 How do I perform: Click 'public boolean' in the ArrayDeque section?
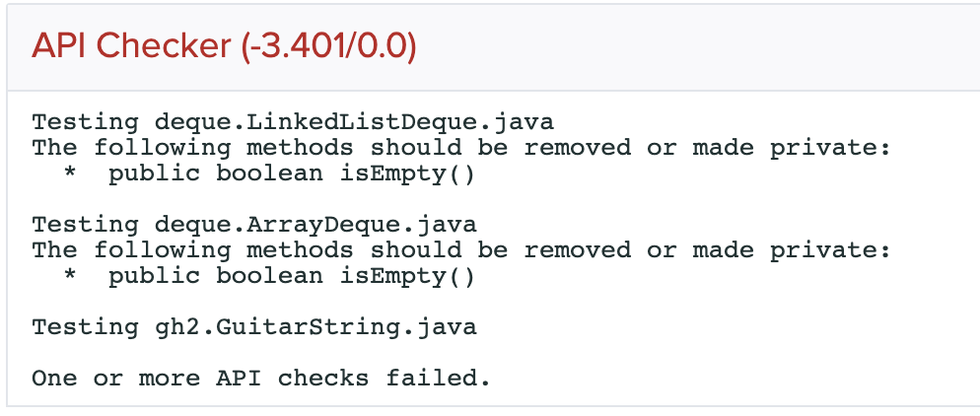click(x=215, y=276)
